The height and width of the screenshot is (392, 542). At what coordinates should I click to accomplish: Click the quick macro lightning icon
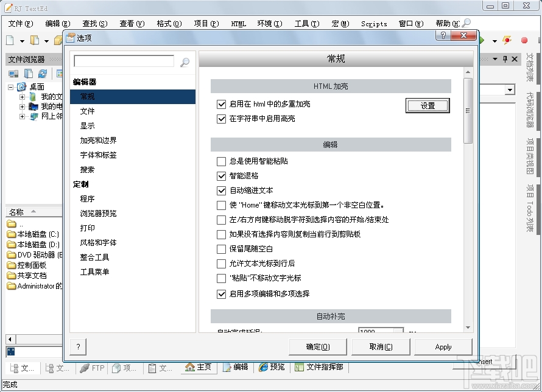(x=507, y=40)
